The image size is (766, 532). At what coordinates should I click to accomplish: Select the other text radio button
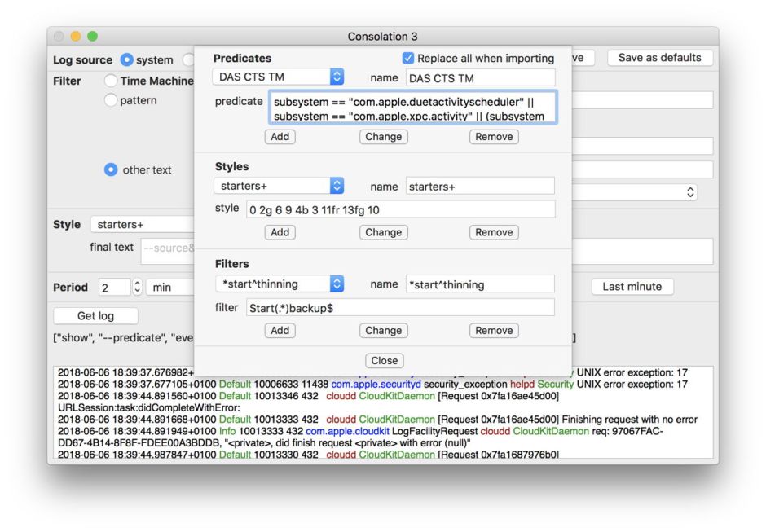[111, 169]
